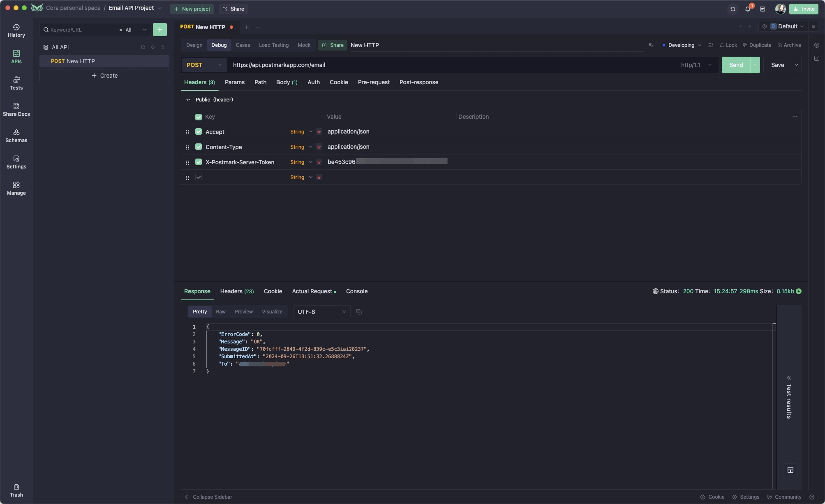The image size is (825, 504).
Task: Toggle the select-all Key checkbox
Action: coord(199,117)
